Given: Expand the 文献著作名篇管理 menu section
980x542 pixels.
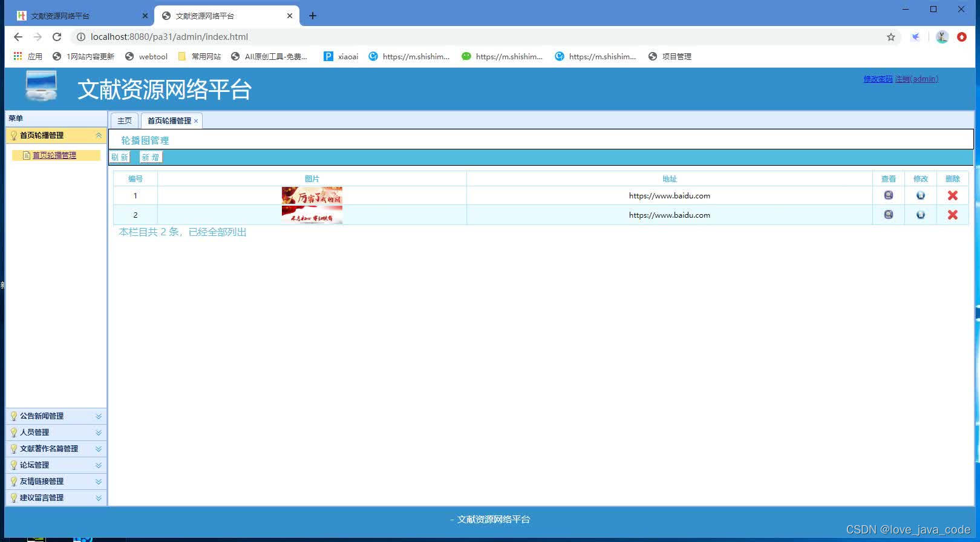Looking at the screenshot, I should coord(99,449).
